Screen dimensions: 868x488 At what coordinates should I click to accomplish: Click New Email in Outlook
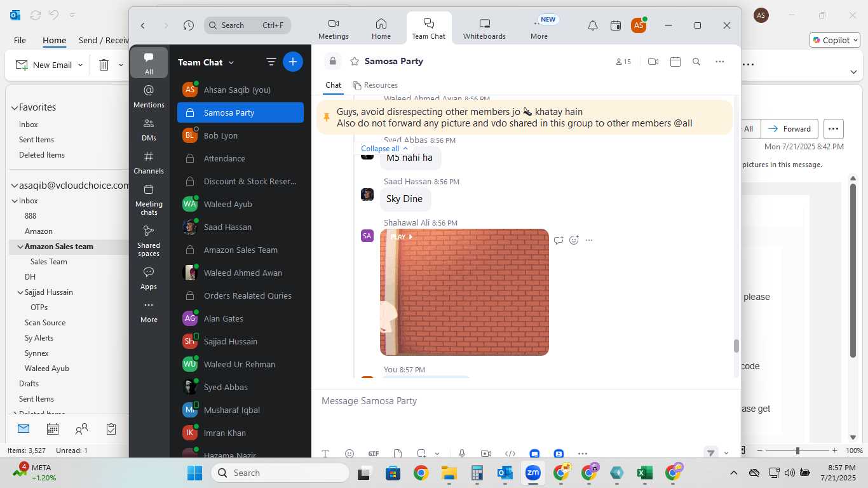44,65
